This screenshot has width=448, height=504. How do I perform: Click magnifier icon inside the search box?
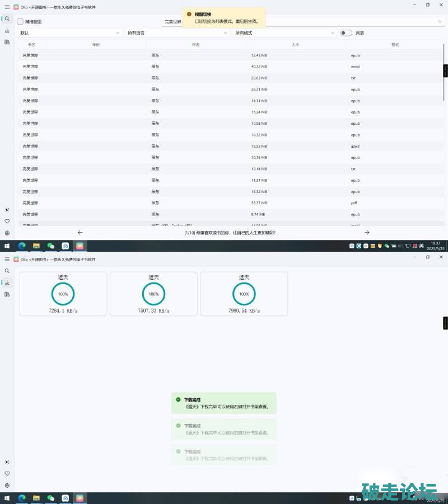tap(439, 22)
